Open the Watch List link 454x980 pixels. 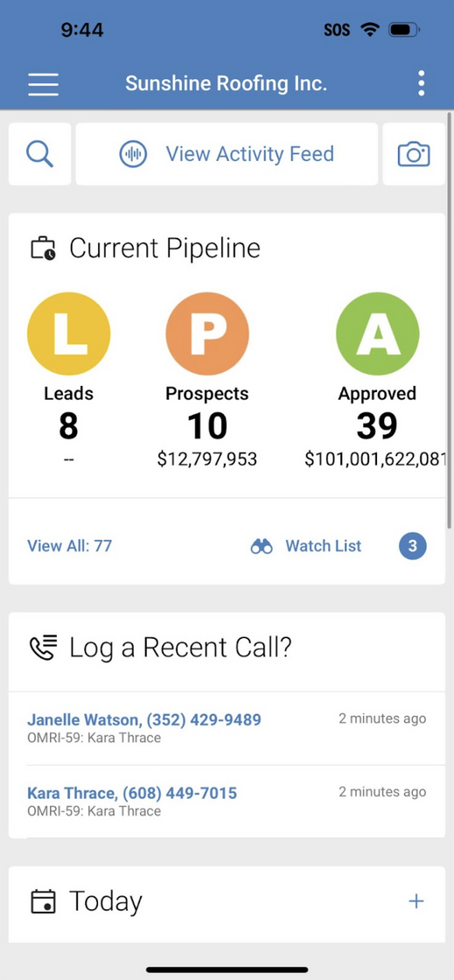[324, 546]
